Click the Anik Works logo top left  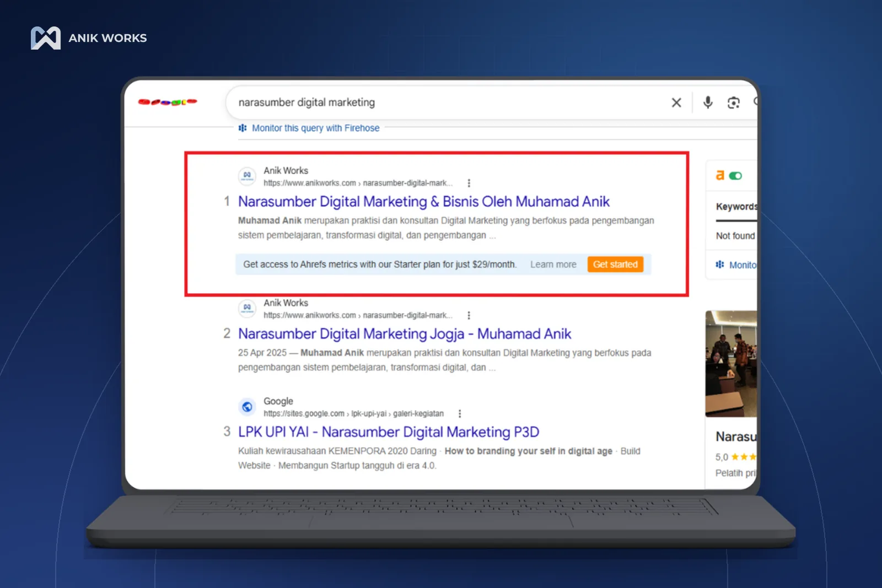click(x=45, y=38)
